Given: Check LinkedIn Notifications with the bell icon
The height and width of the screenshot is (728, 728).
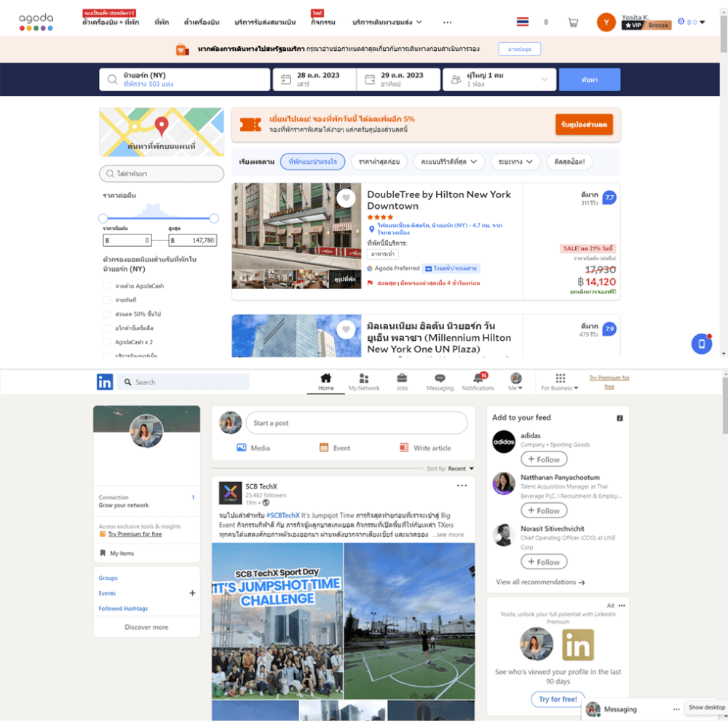Looking at the screenshot, I should [x=478, y=381].
